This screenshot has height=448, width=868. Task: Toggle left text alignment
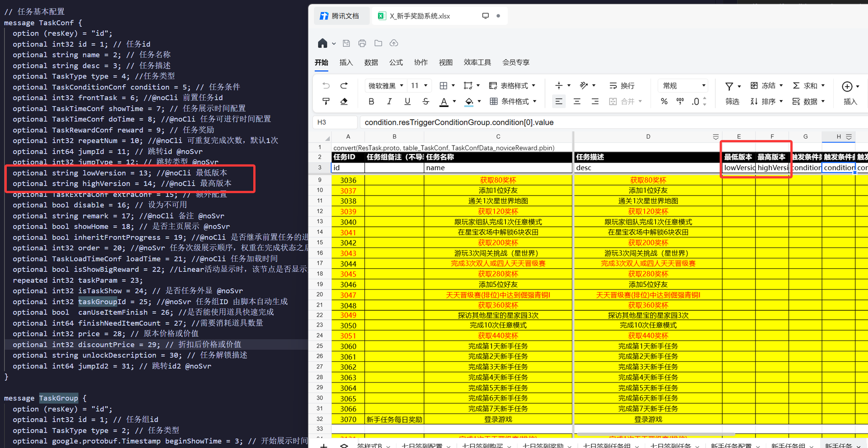[559, 102]
